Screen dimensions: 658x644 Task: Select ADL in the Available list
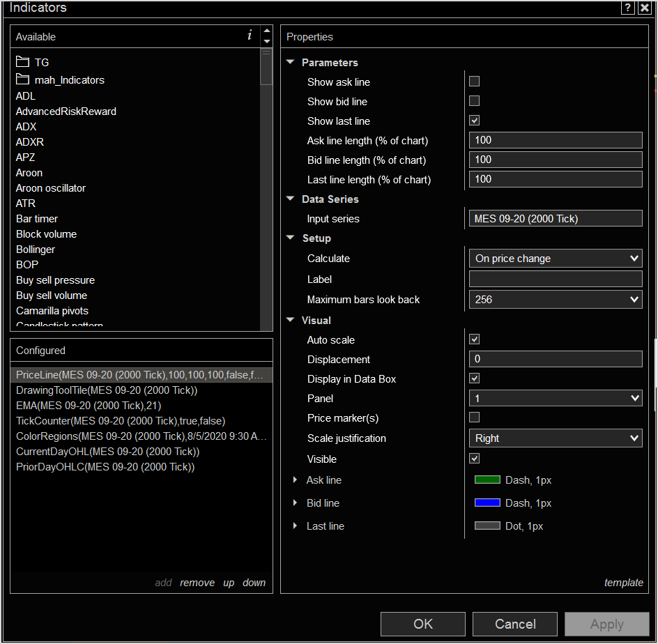click(26, 96)
